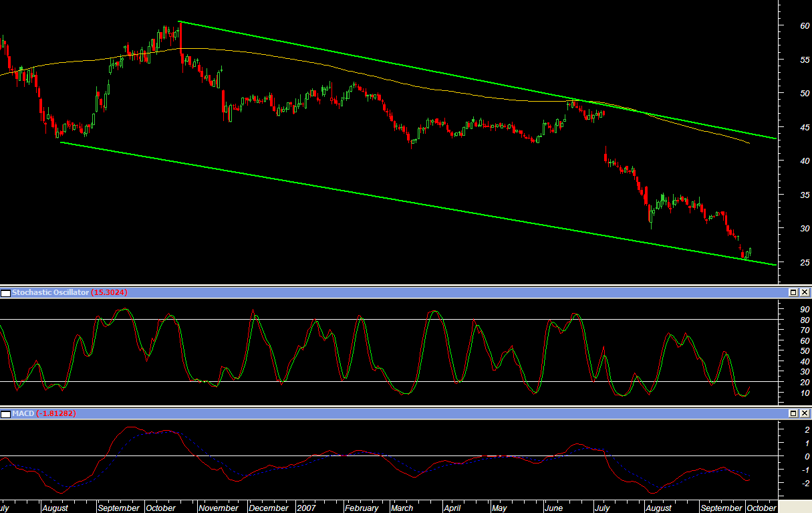Click the April label on the date axis

click(x=452, y=508)
